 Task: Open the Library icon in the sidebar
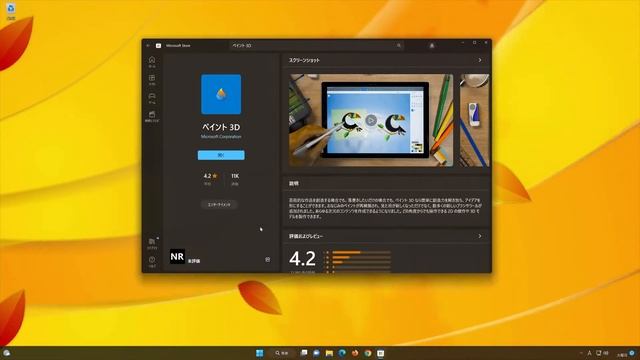[x=152, y=243]
